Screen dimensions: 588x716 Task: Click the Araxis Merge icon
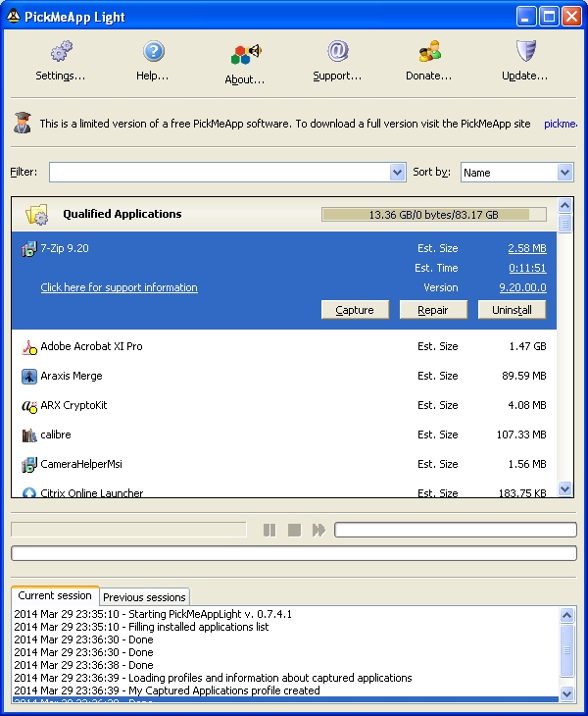point(29,377)
